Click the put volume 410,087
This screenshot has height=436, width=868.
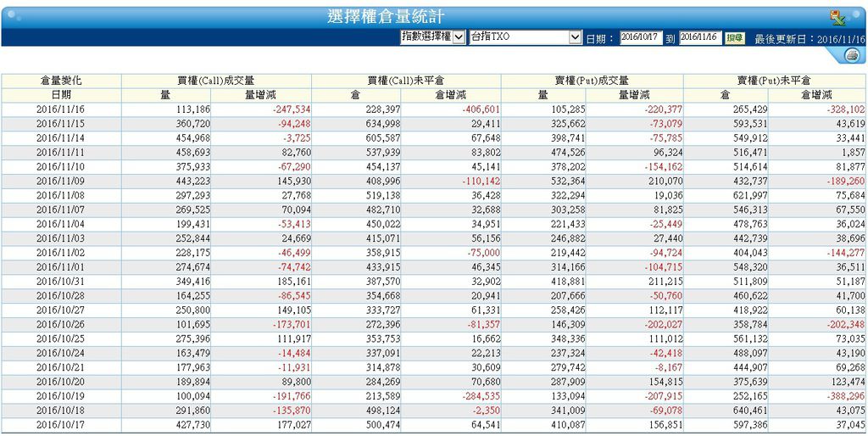tap(567, 426)
